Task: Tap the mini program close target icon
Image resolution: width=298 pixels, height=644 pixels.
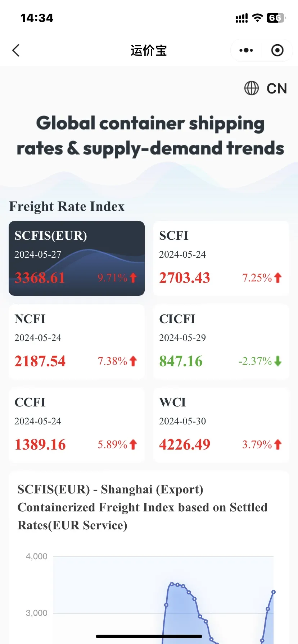Action: tap(277, 50)
